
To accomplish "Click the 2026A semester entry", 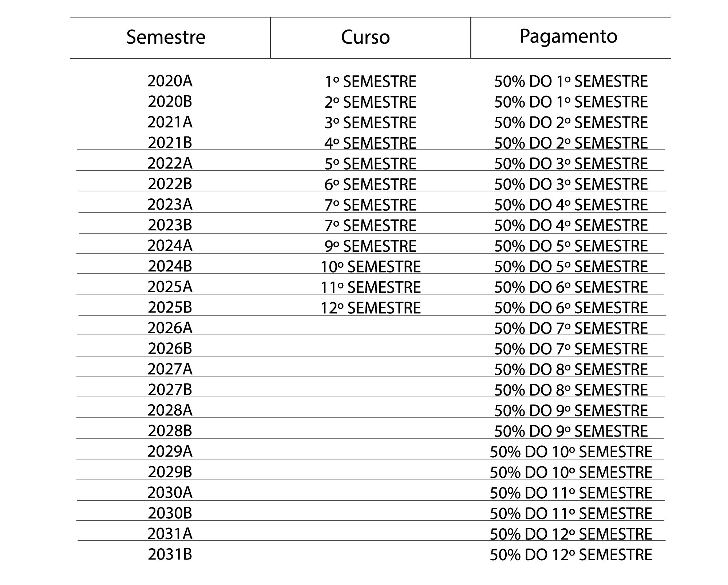I will [x=170, y=328].
